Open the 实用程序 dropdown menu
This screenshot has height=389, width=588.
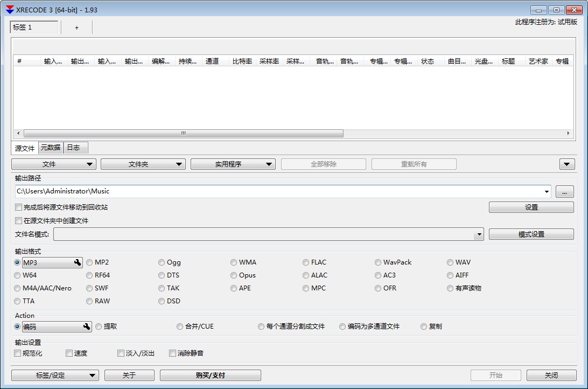[233, 164]
